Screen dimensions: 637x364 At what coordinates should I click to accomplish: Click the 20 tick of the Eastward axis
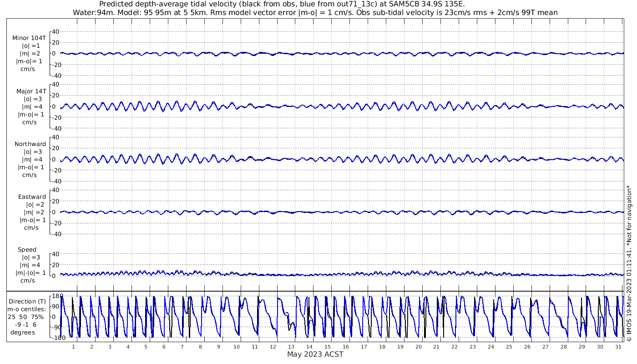56,201
